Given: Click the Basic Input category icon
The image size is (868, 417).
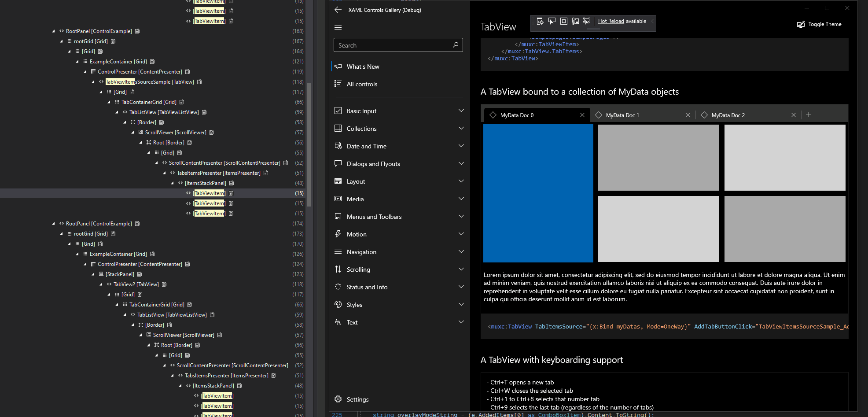Looking at the screenshot, I should point(338,111).
